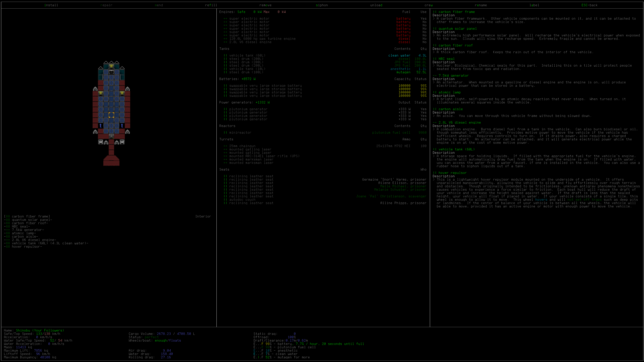
Task: Select the 120.0L 6000 hp gas turbine engine row
Action: pos(325,39)
